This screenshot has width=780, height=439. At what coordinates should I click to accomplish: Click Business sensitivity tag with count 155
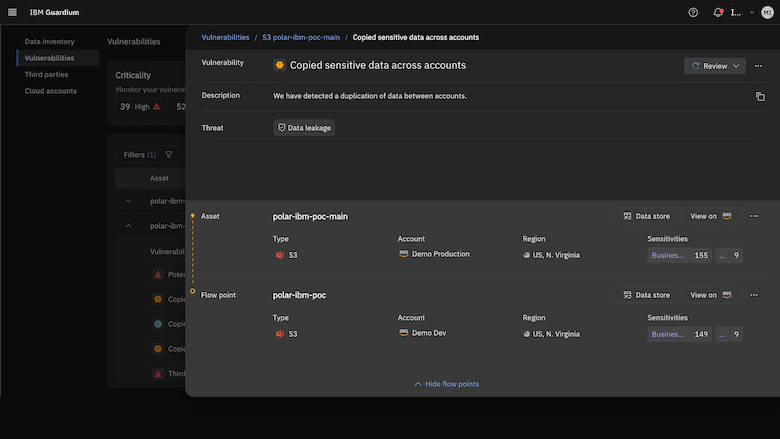pos(680,256)
